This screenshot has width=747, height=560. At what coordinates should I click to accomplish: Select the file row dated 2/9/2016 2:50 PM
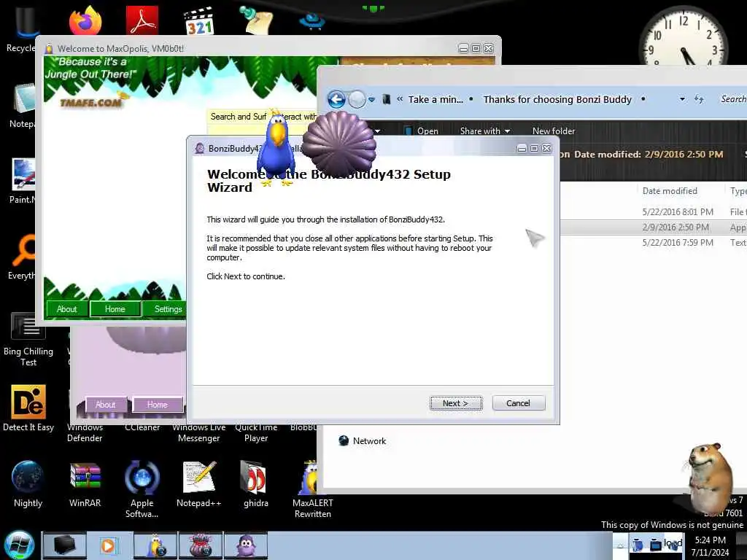click(653, 227)
